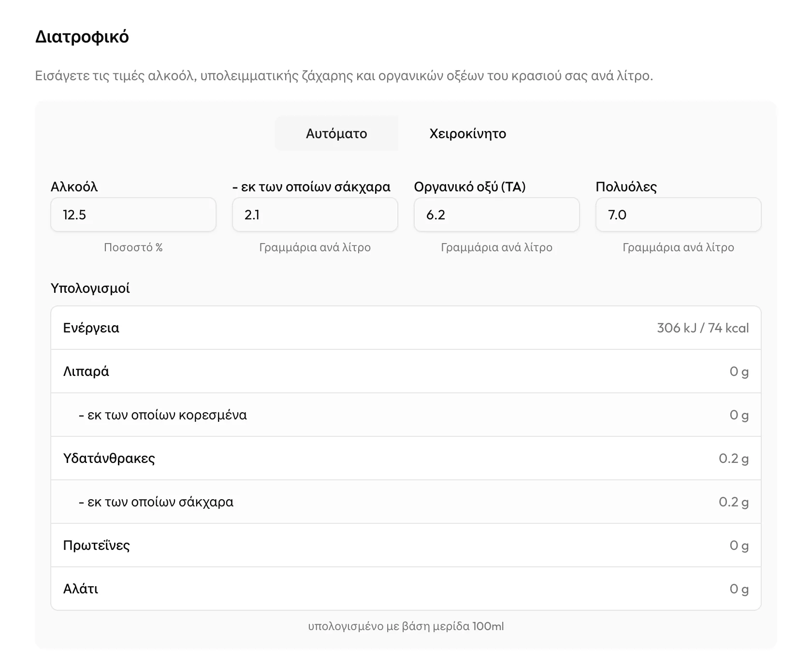Image resolution: width=812 pixels, height=662 pixels.
Task: Click the Λιπαρά row label
Action: pyautogui.click(x=86, y=372)
